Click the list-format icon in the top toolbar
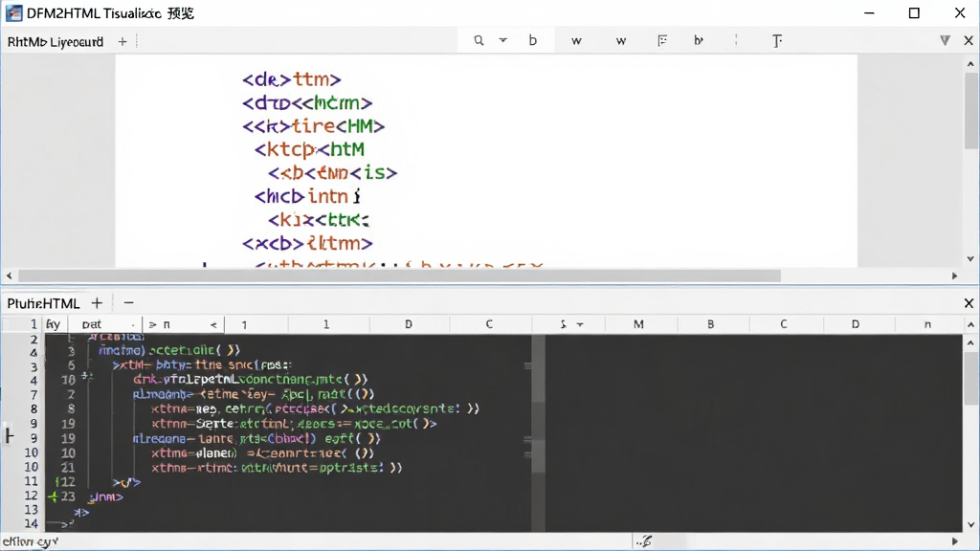This screenshot has width=980, height=551. (662, 40)
